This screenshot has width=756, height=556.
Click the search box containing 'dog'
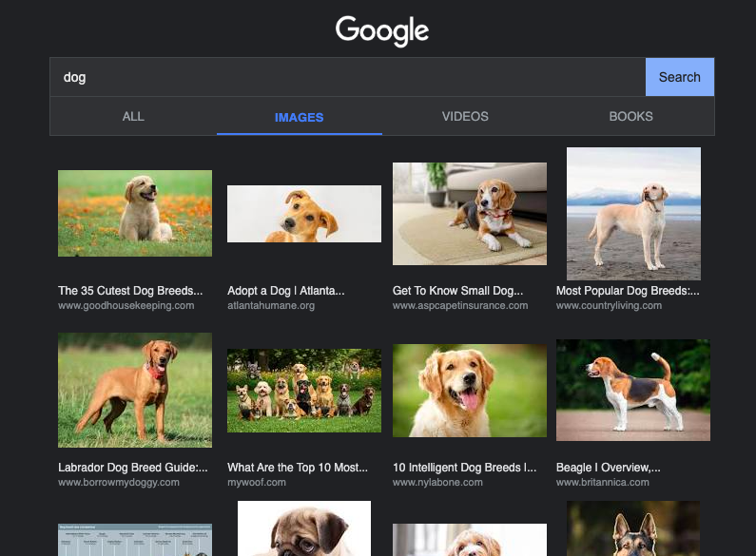pos(347,77)
